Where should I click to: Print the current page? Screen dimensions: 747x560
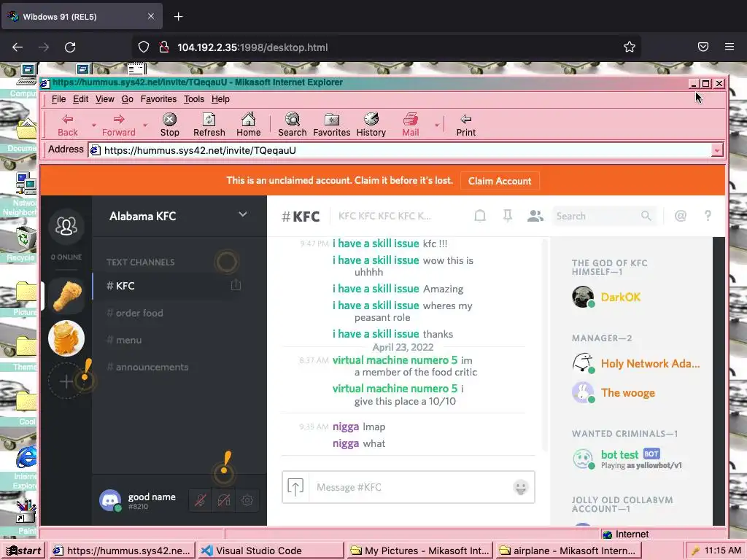coord(466,125)
